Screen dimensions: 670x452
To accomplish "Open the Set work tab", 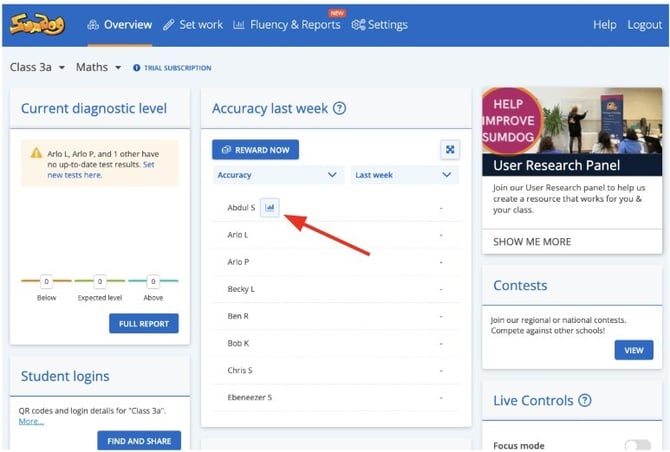I will coord(193,25).
